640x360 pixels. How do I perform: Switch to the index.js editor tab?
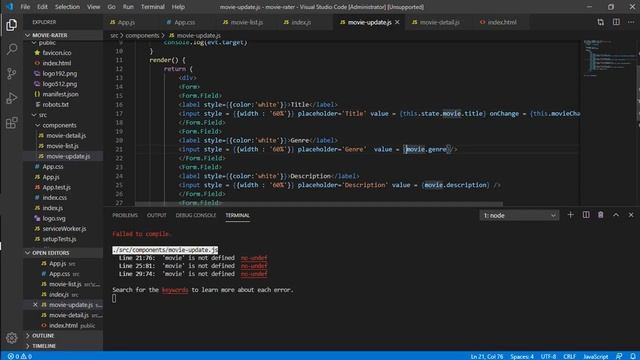pos(301,22)
